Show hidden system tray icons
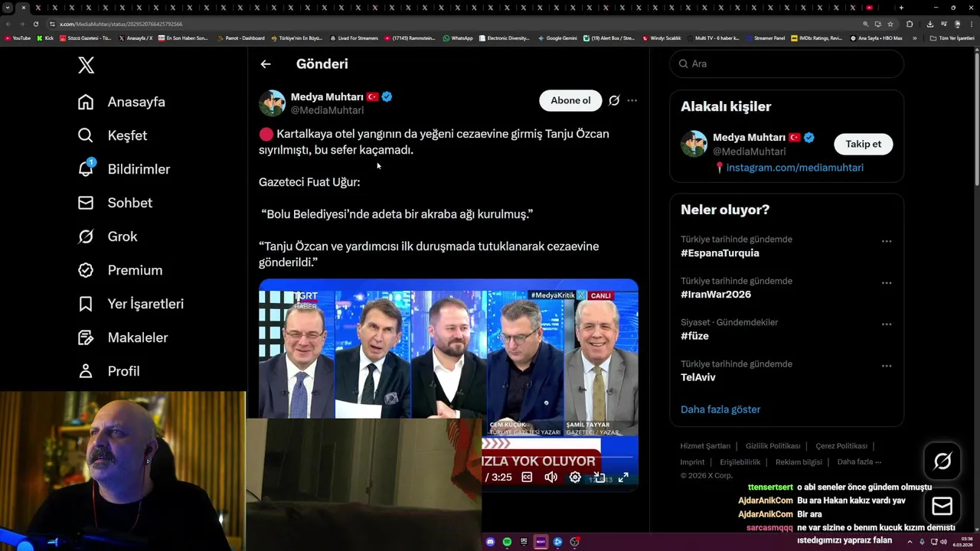 point(910,542)
